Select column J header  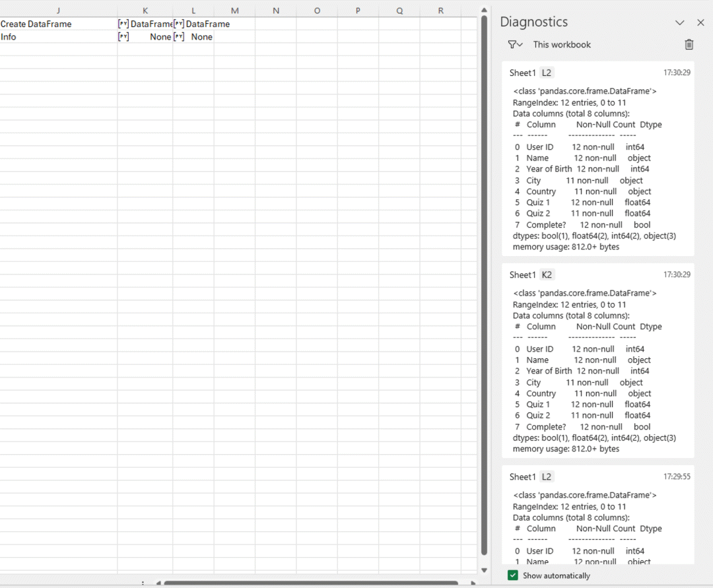click(x=59, y=11)
